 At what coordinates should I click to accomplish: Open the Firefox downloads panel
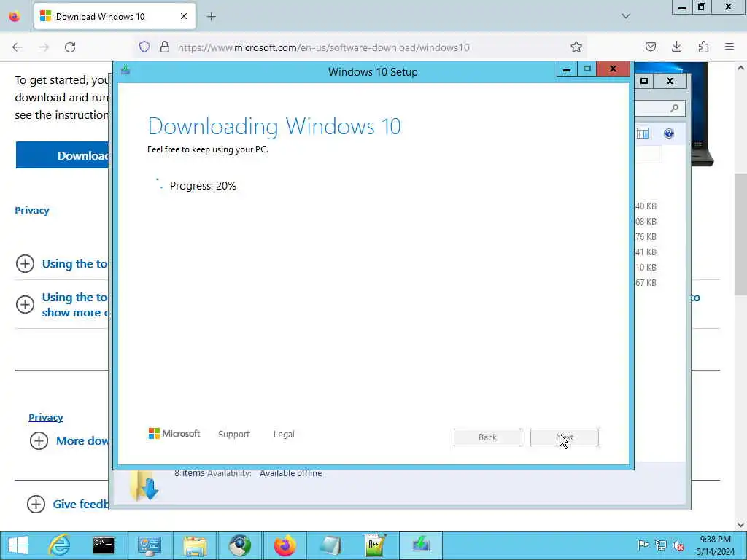pyautogui.click(x=676, y=47)
